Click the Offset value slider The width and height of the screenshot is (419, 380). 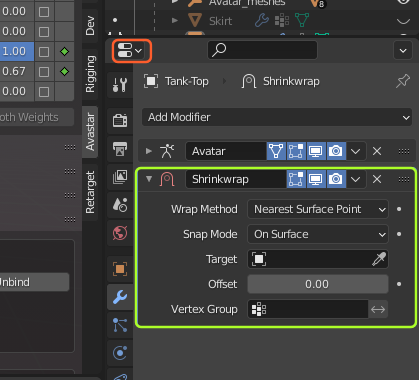(x=318, y=284)
